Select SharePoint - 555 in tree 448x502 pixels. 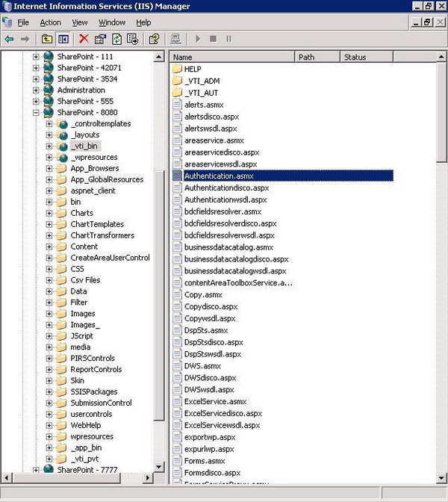85,101
